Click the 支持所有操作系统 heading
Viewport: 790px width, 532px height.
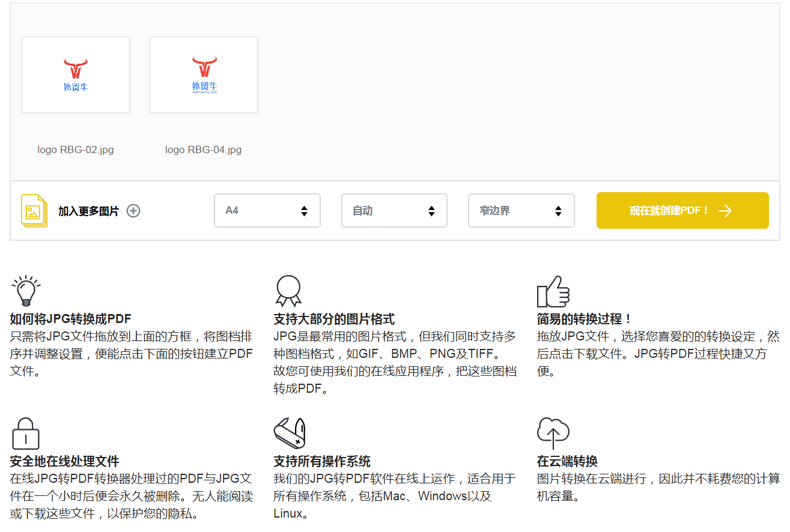(322, 461)
